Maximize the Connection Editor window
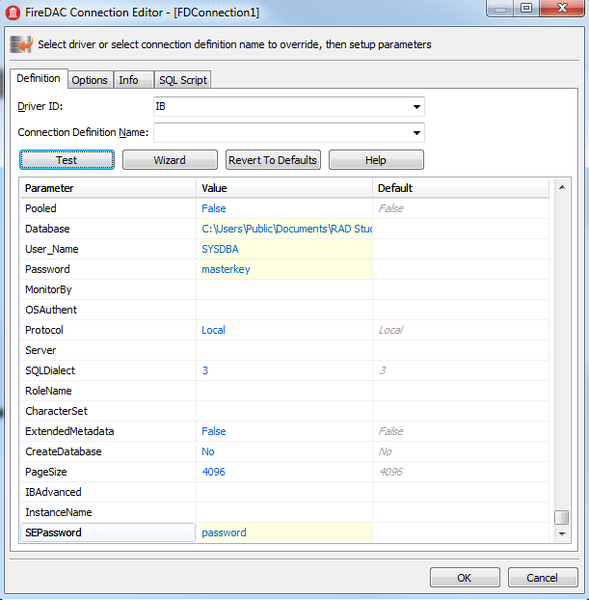Screen dimensions: 589x600 tap(527, 7)
